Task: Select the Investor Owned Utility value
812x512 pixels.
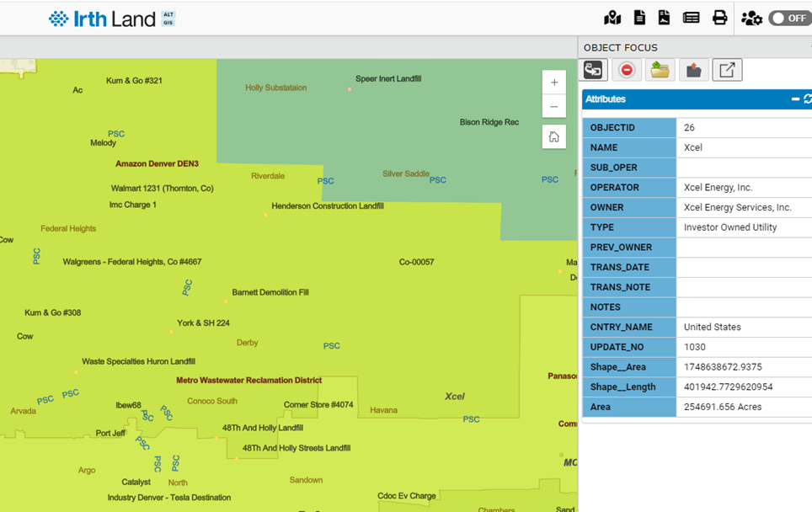Action: point(730,227)
